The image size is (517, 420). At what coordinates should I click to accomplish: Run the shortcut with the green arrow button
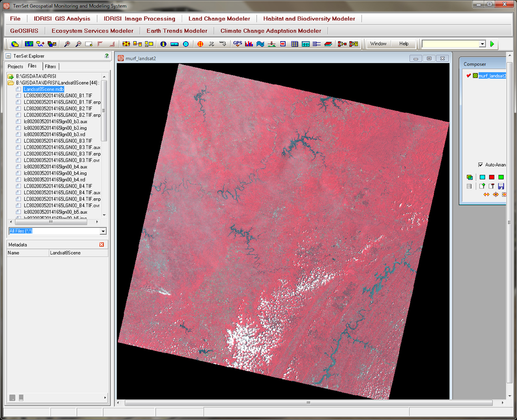[x=492, y=44]
